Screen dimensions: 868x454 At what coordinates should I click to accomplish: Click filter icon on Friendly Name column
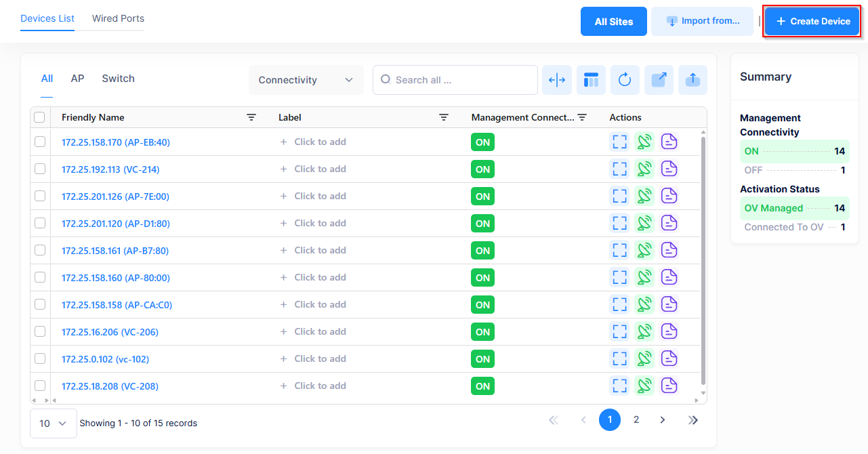[x=251, y=117]
